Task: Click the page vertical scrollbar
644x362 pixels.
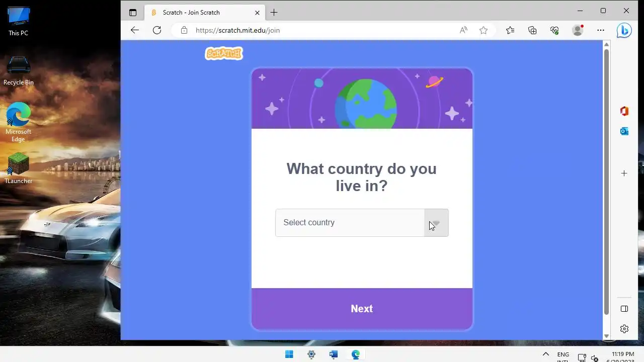Action: click(x=606, y=182)
